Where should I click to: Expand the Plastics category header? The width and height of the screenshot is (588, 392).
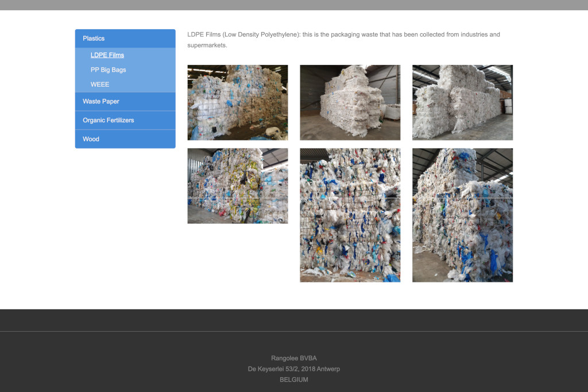coord(94,38)
